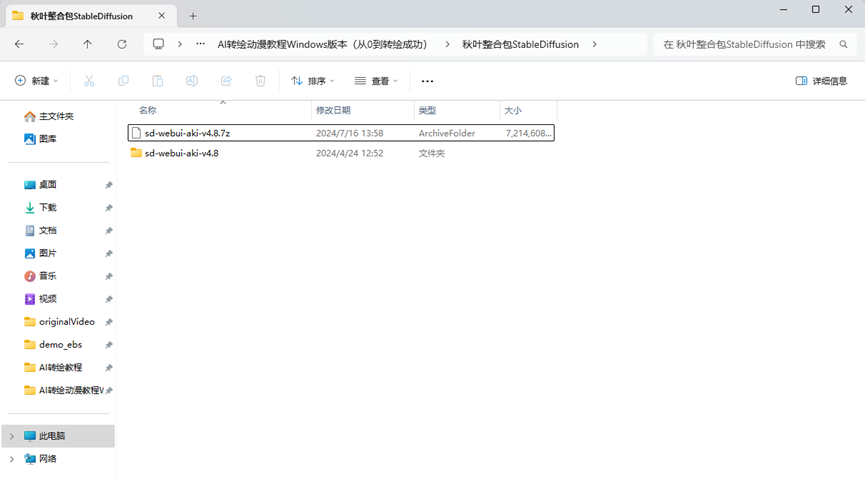Click the 文件夹 type cell
865x479 pixels.
point(431,153)
